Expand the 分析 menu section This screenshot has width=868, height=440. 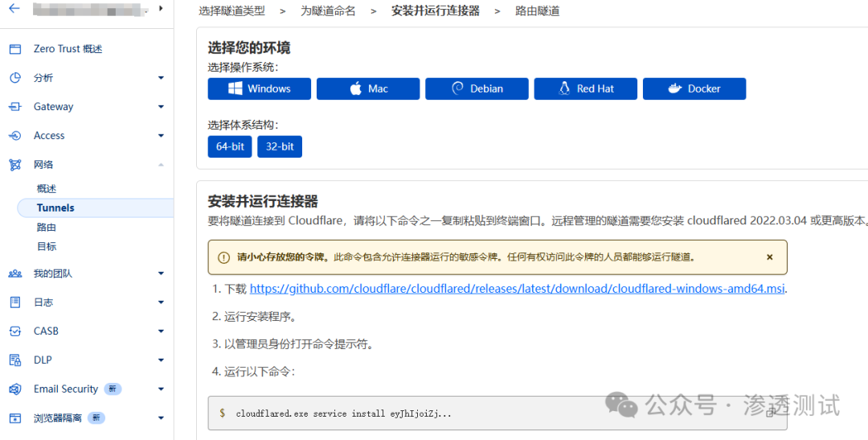point(161,78)
